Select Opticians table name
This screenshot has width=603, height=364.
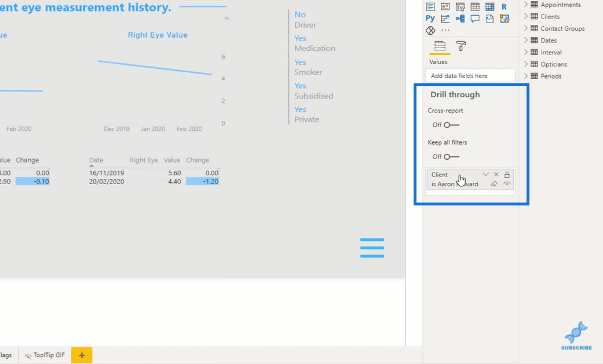(554, 64)
